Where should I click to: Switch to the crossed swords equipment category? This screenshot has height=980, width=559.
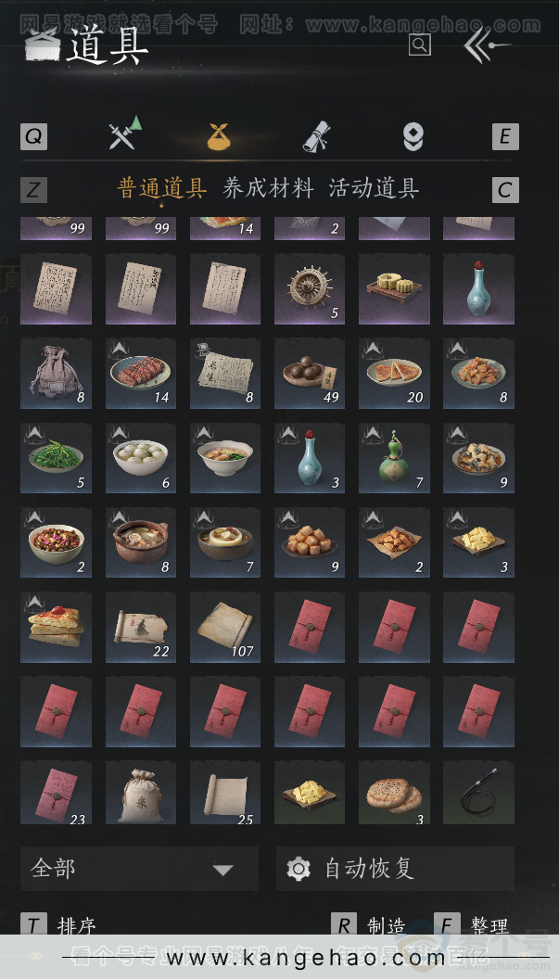coord(124,134)
